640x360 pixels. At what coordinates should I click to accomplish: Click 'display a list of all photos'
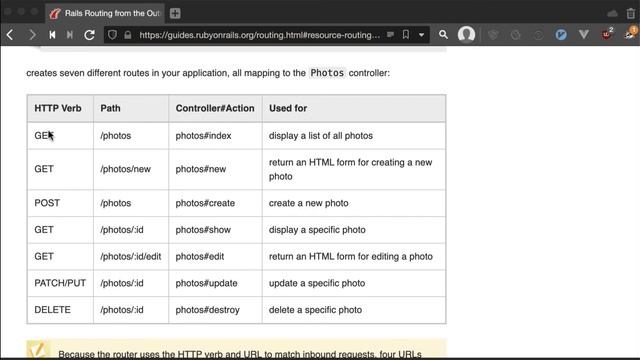(x=321, y=136)
